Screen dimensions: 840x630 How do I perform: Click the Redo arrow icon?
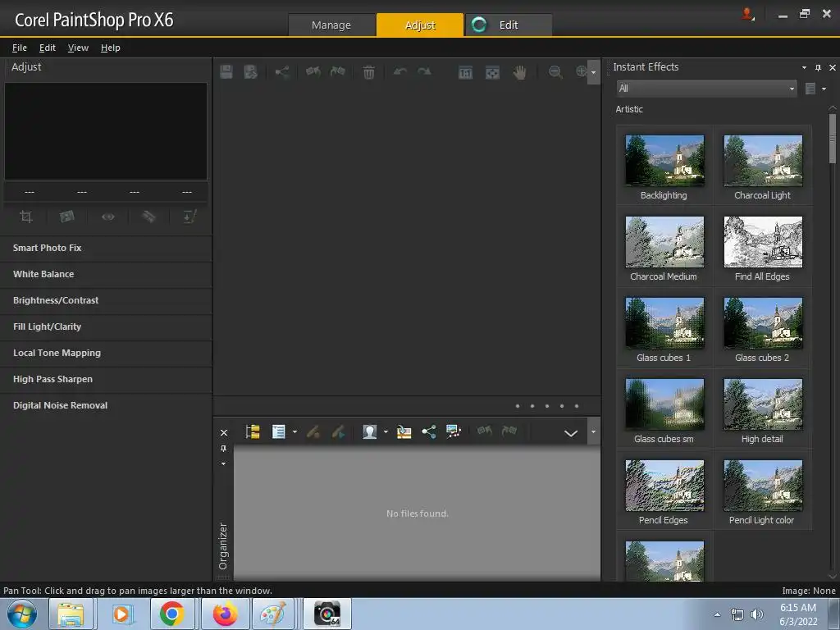click(x=424, y=71)
